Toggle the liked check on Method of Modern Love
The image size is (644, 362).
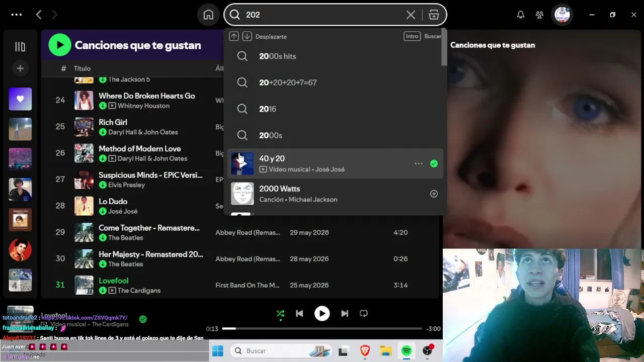click(103, 158)
